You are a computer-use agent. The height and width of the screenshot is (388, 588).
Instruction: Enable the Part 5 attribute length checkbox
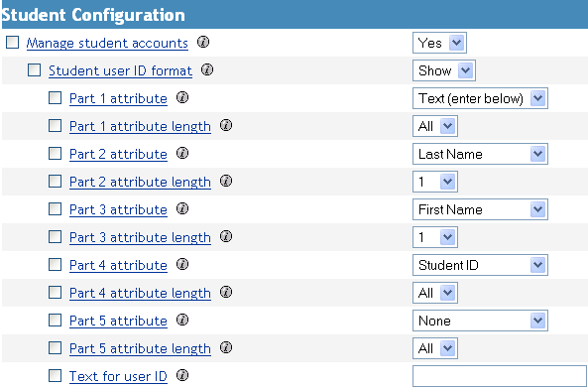tap(56, 348)
